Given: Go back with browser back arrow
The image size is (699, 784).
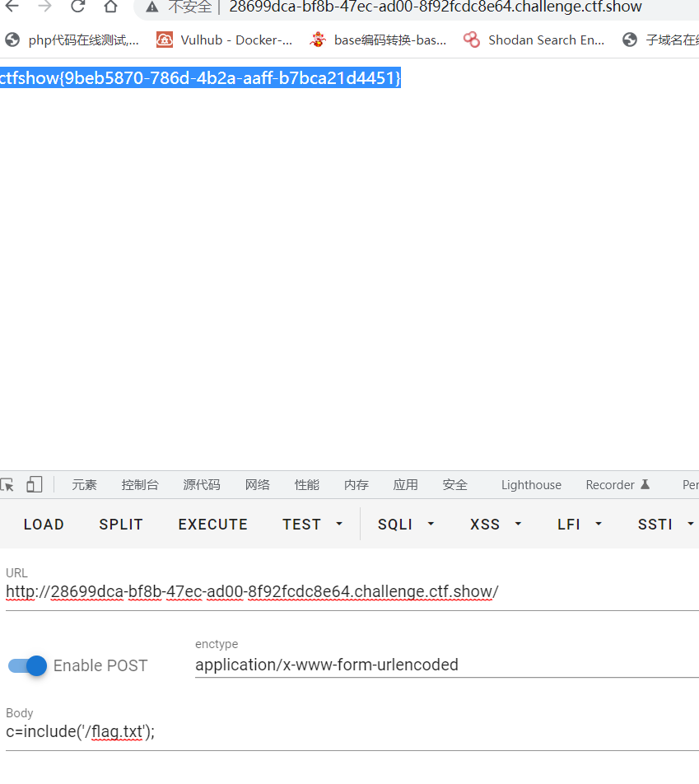Looking at the screenshot, I should [x=12, y=6].
